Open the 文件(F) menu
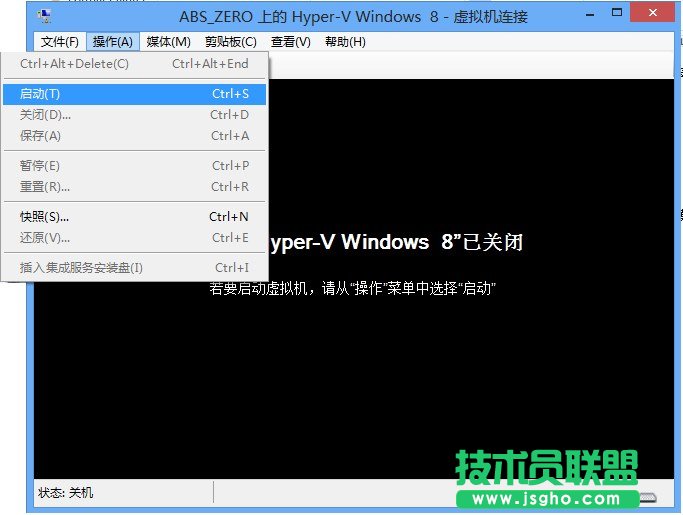 60,42
